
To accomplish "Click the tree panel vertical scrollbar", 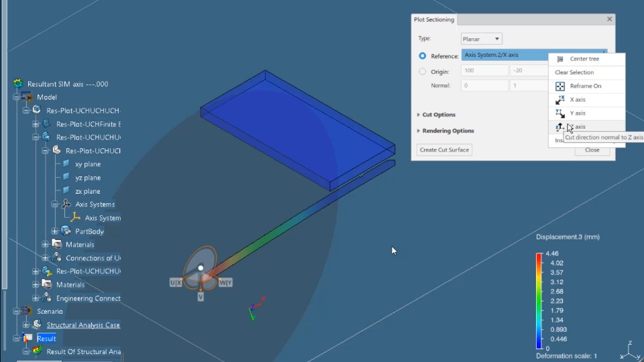I will click(4, 143).
